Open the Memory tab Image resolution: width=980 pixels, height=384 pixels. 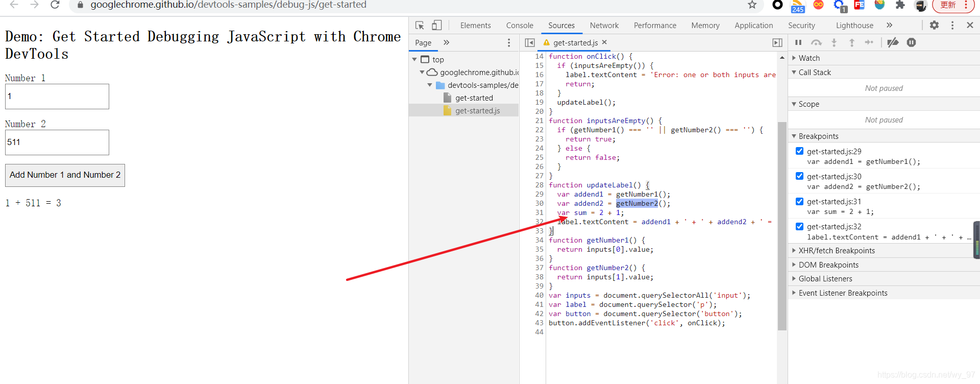pos(705,26)
